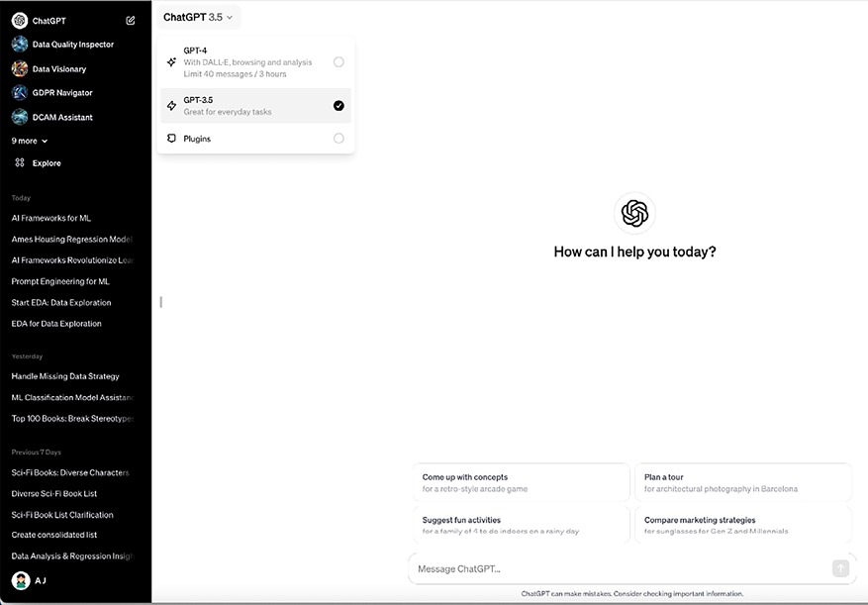Open 'Sci-Fi Book List Clarification' chat

(62, 515)
